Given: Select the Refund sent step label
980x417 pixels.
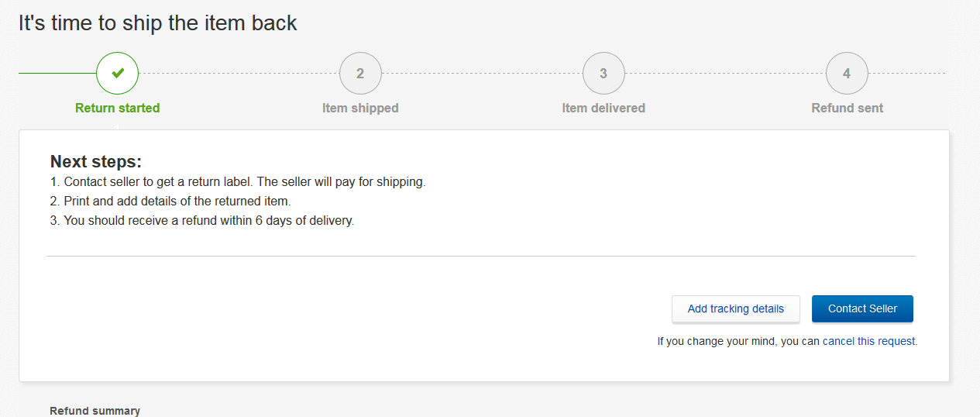Looking at the screenshot, I should tap(847, 109).
